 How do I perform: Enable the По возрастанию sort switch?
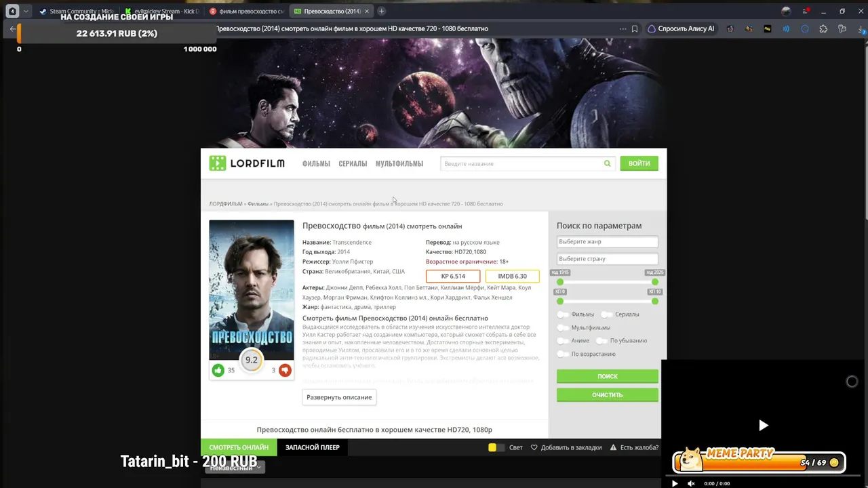tap(563, 354)
